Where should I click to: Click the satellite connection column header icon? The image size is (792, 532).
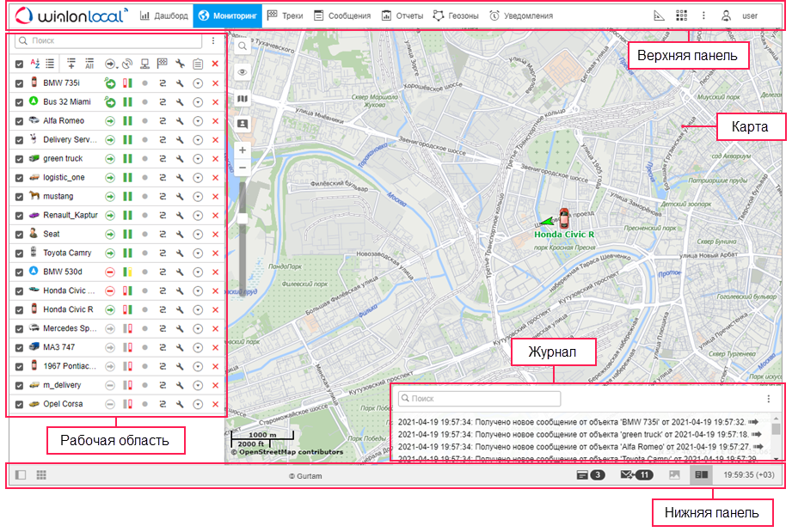(x=127, y=64)
